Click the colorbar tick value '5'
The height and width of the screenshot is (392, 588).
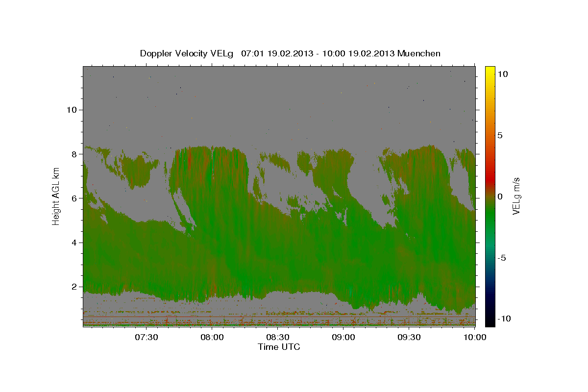[x=500, y=135]
